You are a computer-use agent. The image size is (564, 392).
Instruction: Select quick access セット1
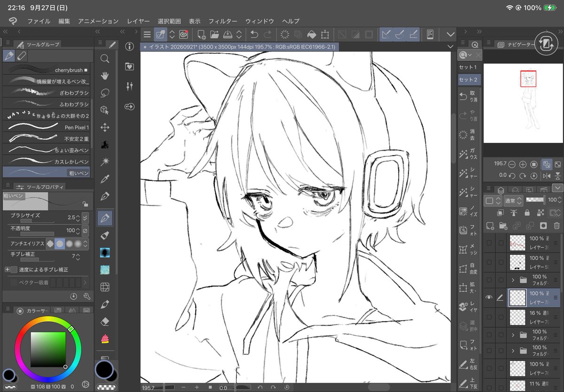click(468, 67)
